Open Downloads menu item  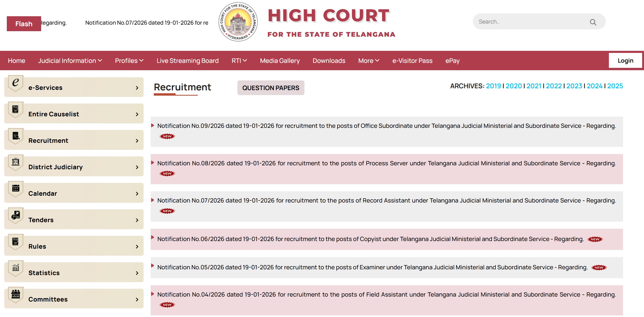(x=329, y=61)
